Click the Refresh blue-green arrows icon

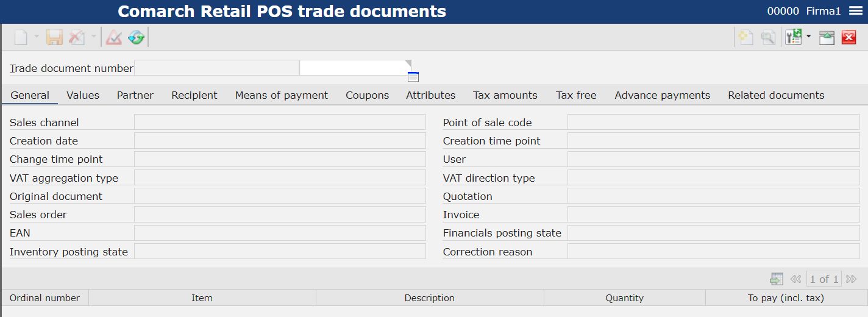click(136, 38)
